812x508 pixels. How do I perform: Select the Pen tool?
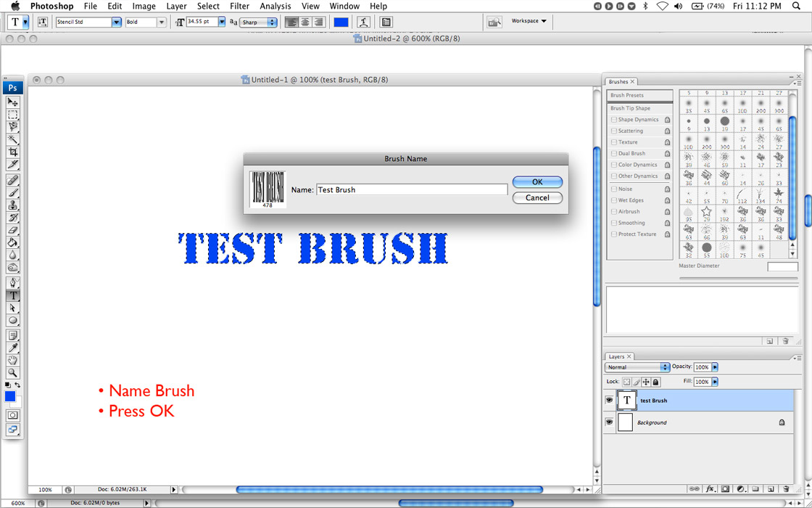[13, 283]
